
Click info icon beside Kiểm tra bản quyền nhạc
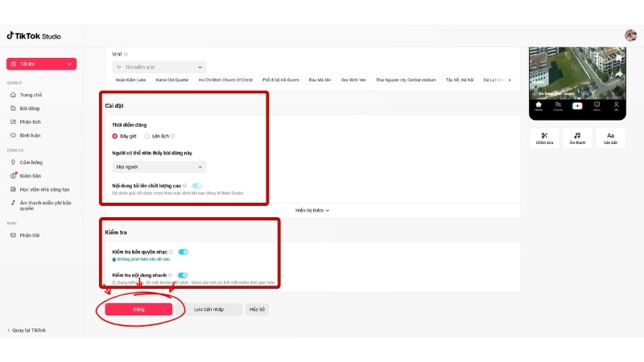(x=171, y=252)
